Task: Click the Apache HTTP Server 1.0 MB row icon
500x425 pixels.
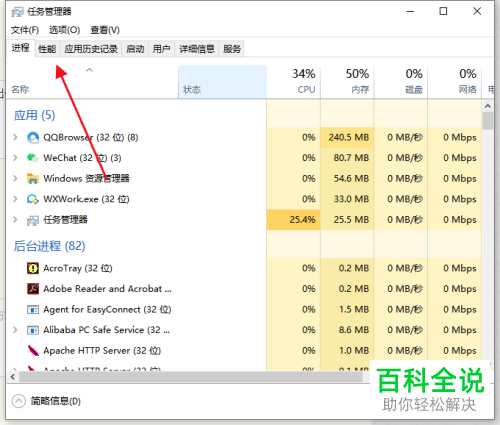Action: [33, 350]
